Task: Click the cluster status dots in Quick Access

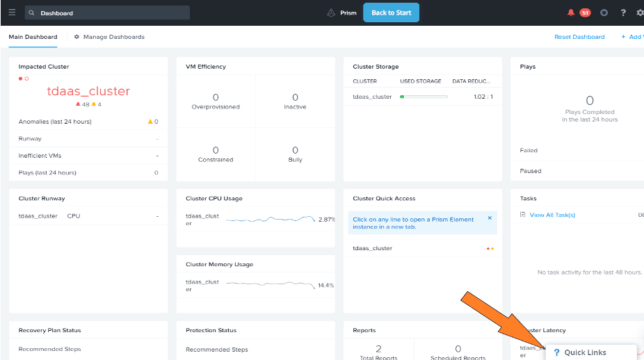Action: [x=490, y=248]
